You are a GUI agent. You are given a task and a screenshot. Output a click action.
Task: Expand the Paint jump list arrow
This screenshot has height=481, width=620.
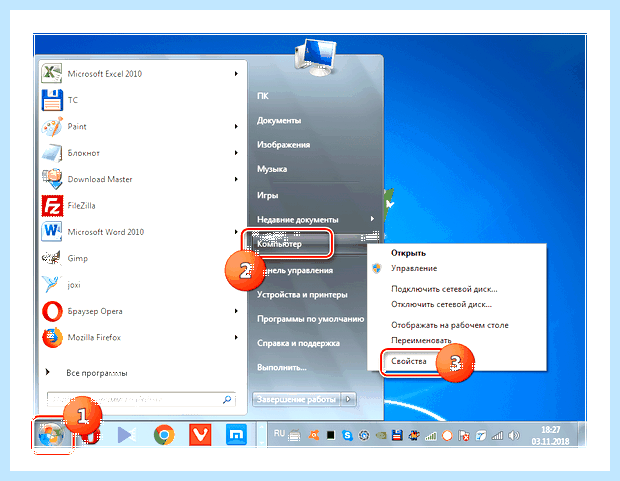pos(236,127)
